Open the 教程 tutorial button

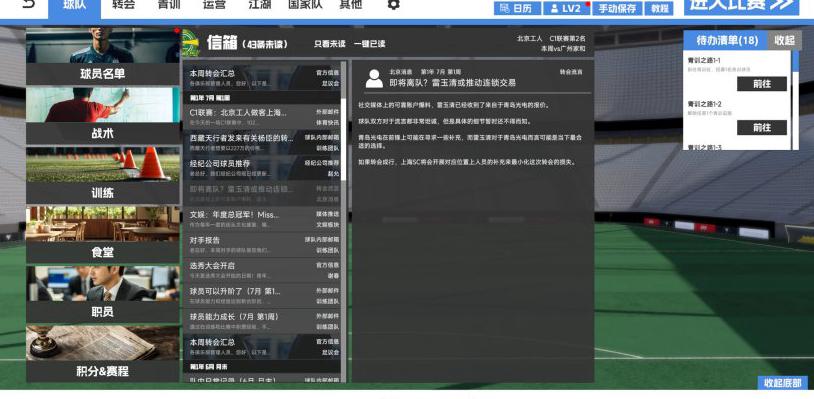(659, 8)
